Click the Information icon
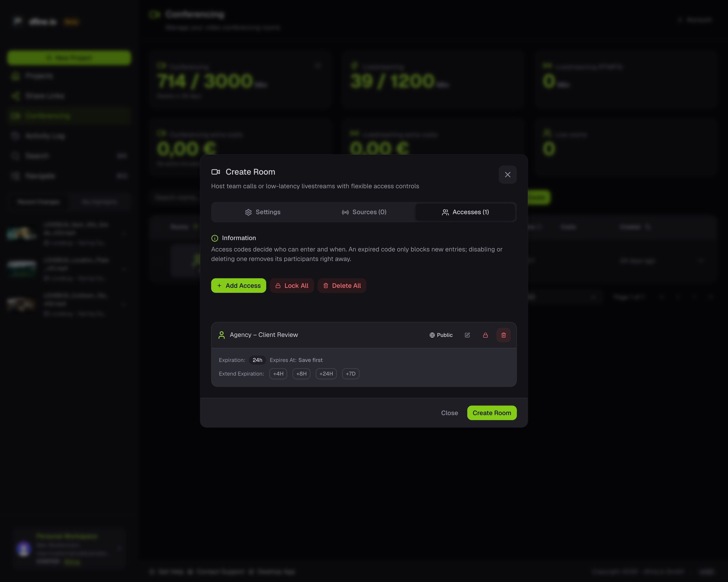728x582 pixels. point(215,238)
